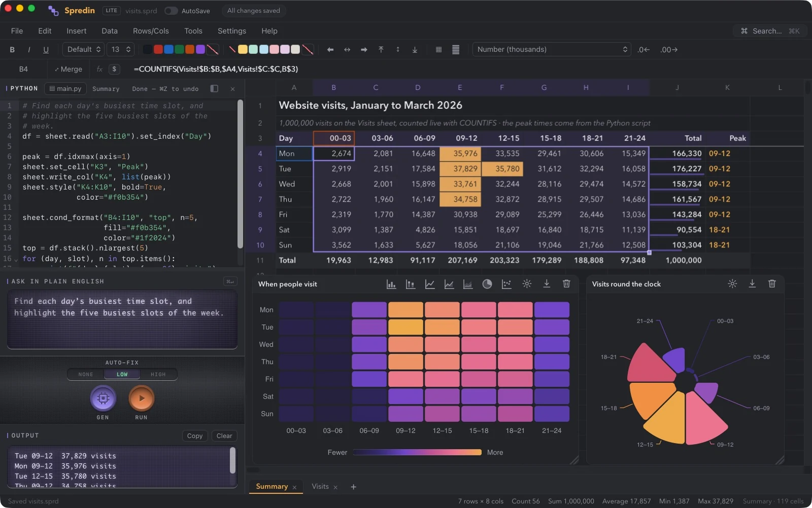
Task: Open the font size 13 dropdown
Action: (121, 49)
